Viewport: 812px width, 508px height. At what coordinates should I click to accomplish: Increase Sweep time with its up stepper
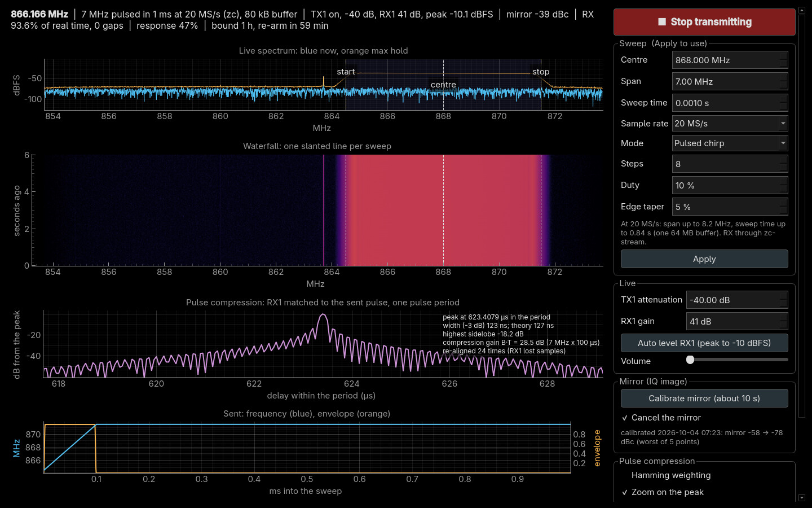[x=783, y=99]
